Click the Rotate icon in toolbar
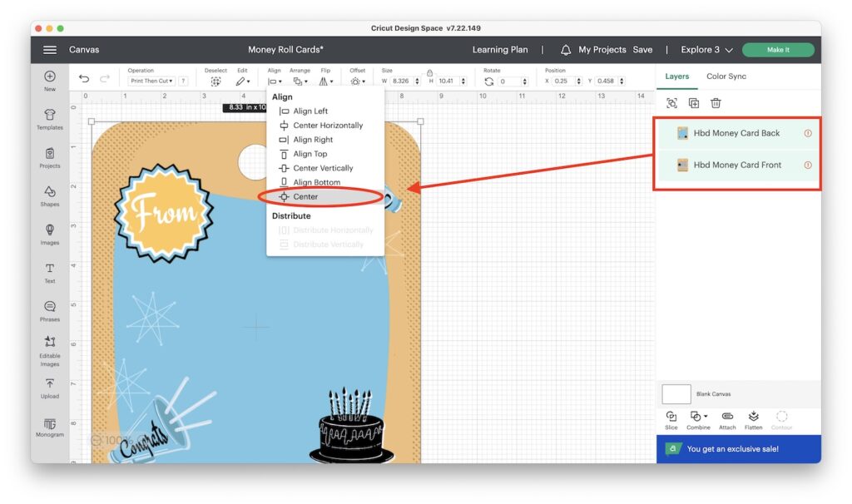This screenshot has width=852, height=504. click(489, 82)
